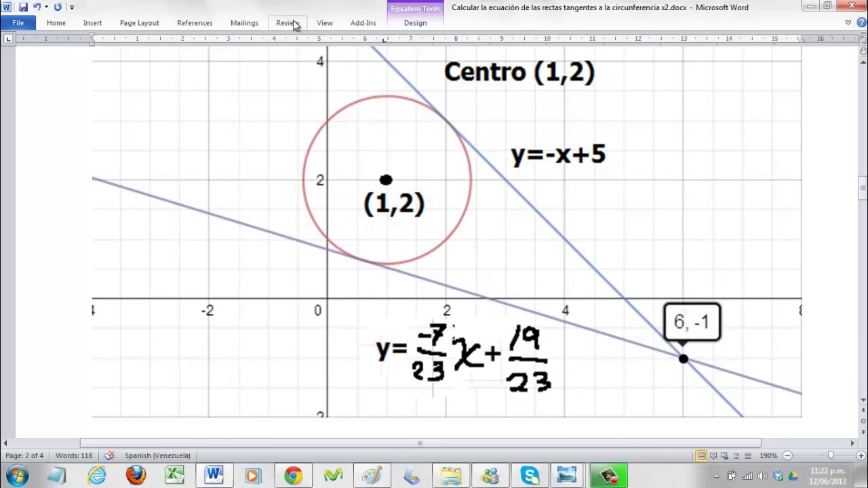Click the 'Words: 118' count in status bar
868x488 pixels.
coord(74,455)
